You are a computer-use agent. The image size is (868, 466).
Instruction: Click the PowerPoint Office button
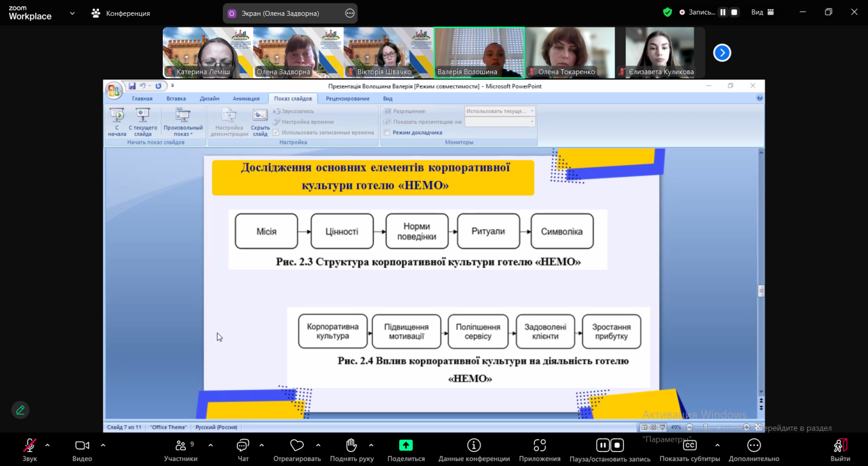point(114,91)
